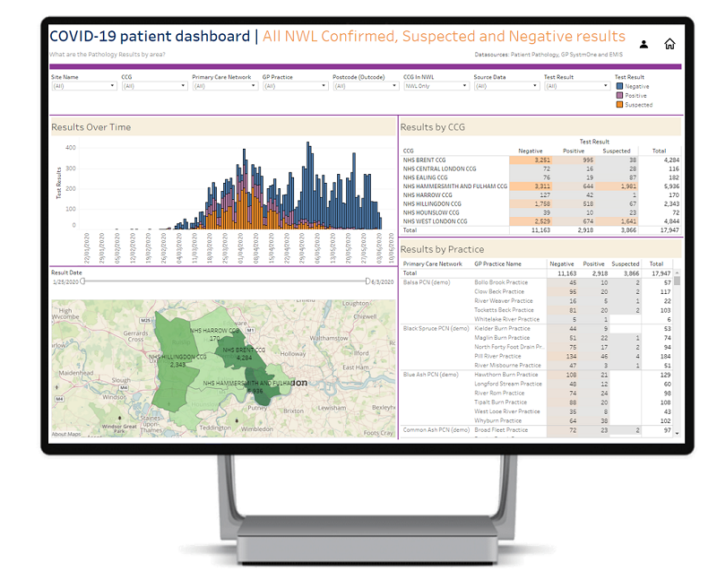Select NHS HARROW CCG row label
This screenshot has width=717, height=588.
[428, 195]
